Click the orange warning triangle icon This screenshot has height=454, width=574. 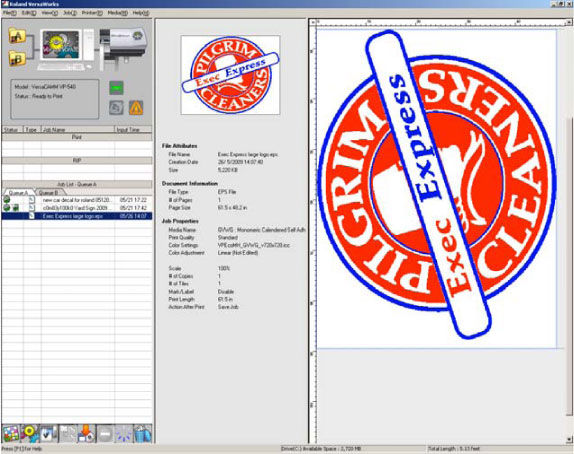click(136, 108)
